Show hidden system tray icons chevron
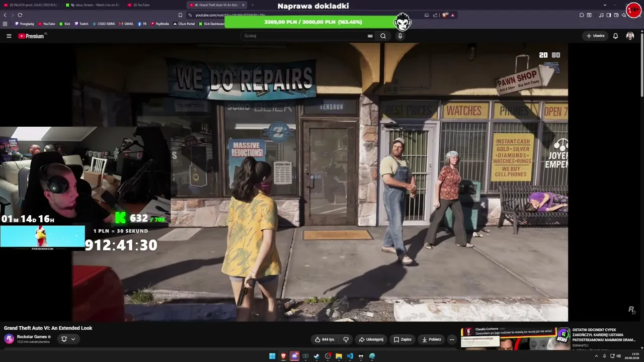 tap(596, 356)
